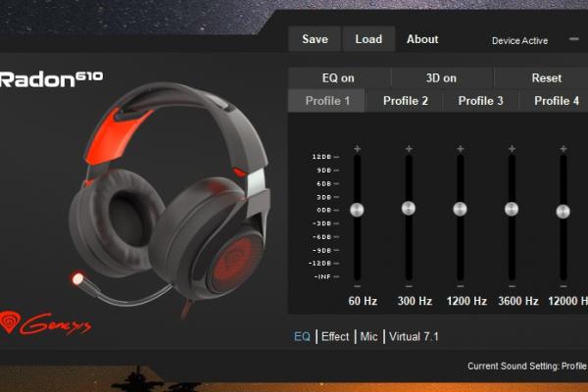Image resolution: width=588 pixels, height=392 pixels.
Task: Click the 0DB scale label
Action: pos(324,210)
